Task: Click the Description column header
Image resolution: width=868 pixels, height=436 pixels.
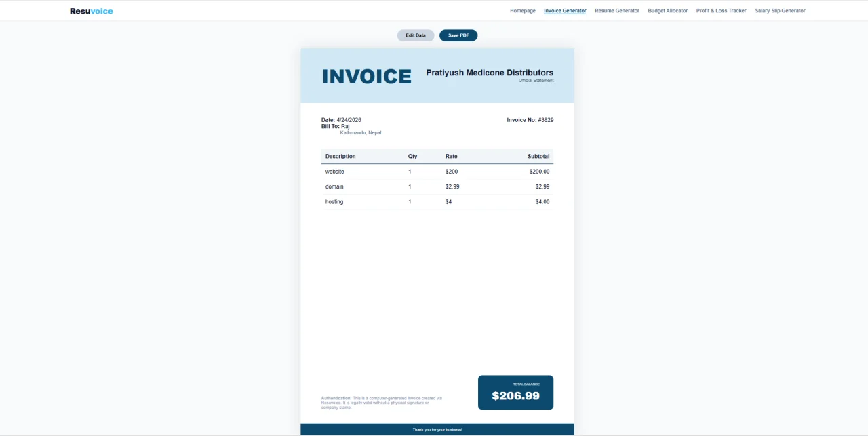Action: pos(340,157)
